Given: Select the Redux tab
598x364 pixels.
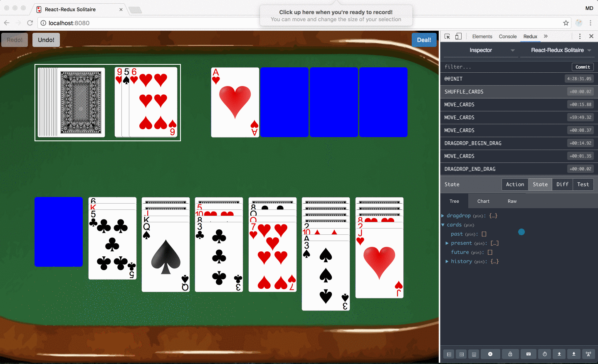Looking at the screenshot, I should (x=530, y=37).
